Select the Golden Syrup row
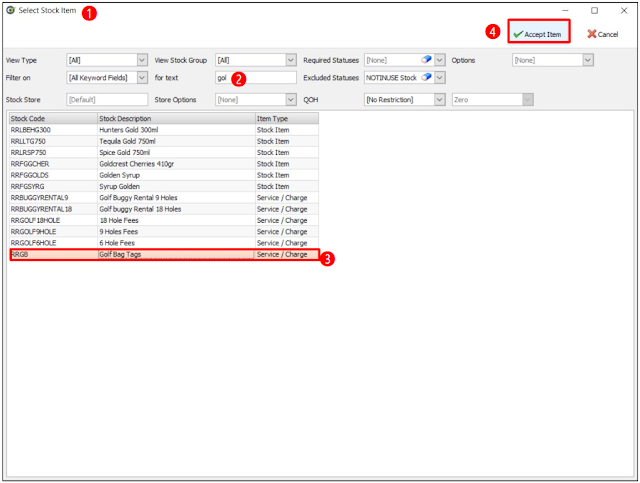 (164, 175)
